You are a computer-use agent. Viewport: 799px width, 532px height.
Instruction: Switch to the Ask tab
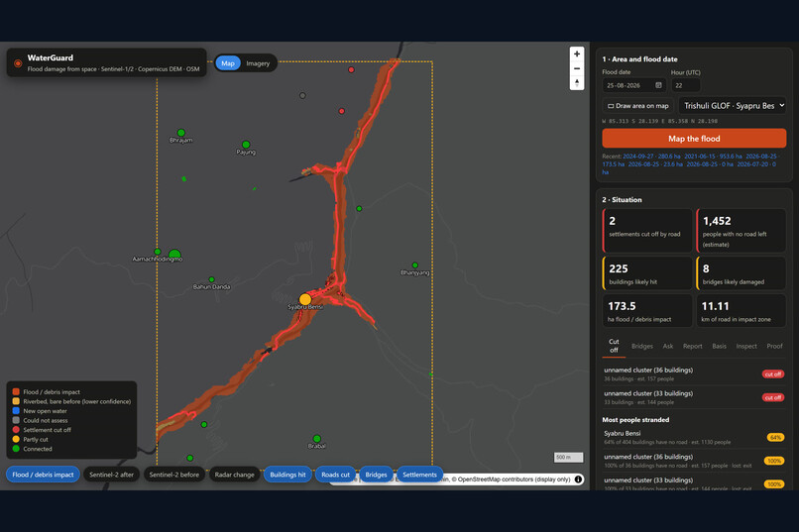pyautogui.click(x=668, y=346)
